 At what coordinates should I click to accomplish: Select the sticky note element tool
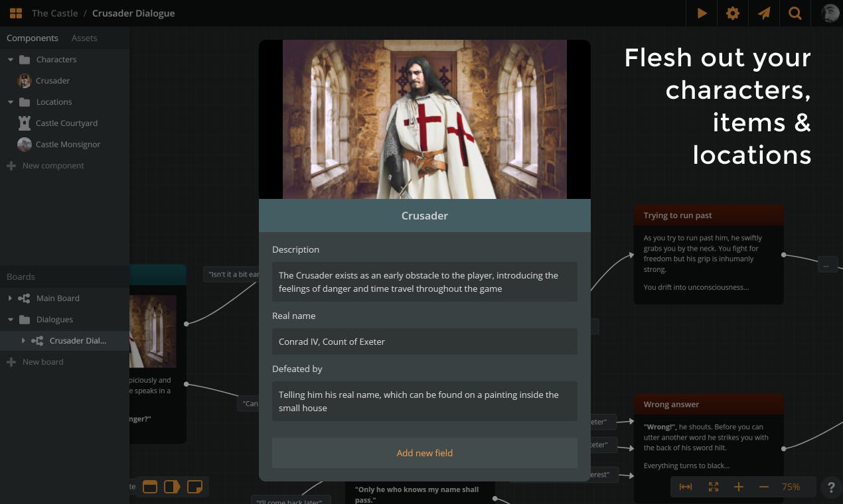[194, 487]
